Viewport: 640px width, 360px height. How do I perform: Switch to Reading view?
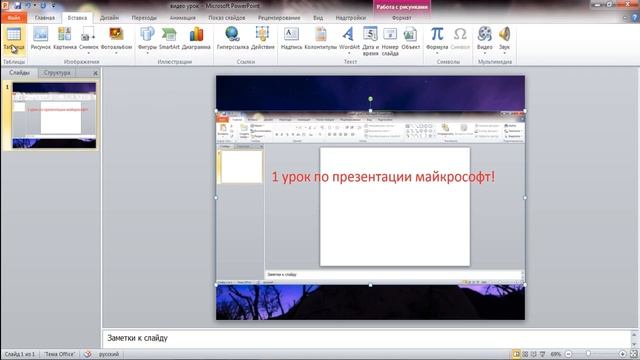(x=534, y=354)
